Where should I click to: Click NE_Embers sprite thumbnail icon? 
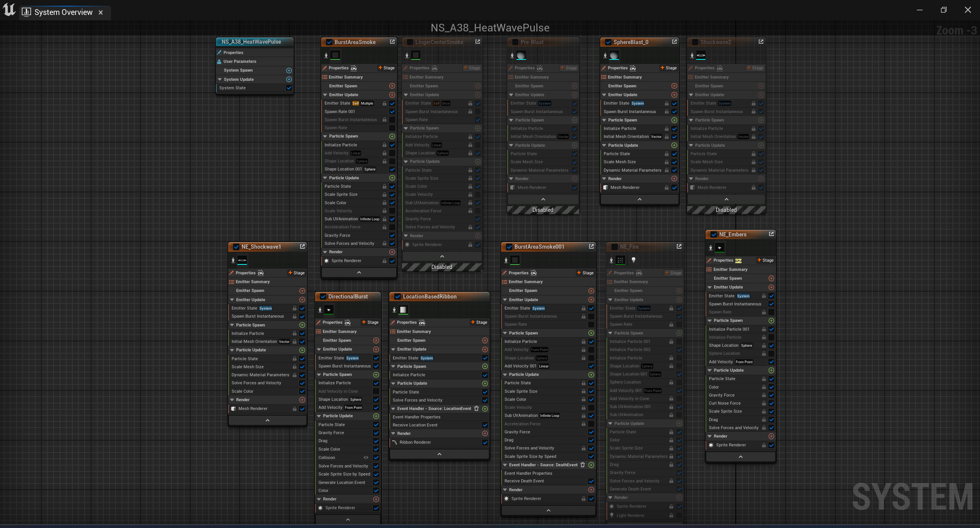coord(720,248)
